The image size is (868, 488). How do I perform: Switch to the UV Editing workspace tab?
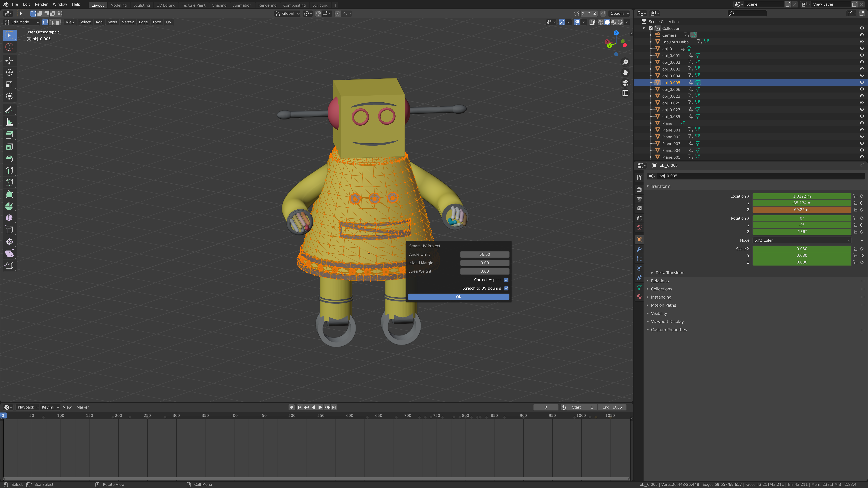click(x=166, y=5)
